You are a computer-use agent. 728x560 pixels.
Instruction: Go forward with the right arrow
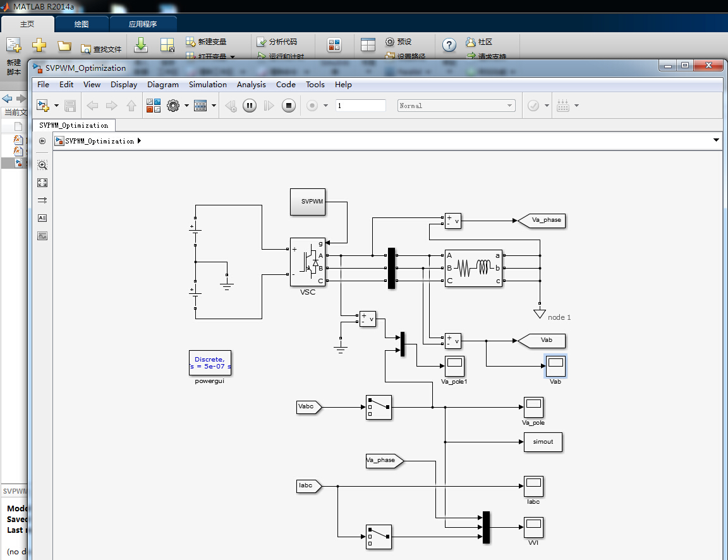pyautogui.click(x=111, y=106)
